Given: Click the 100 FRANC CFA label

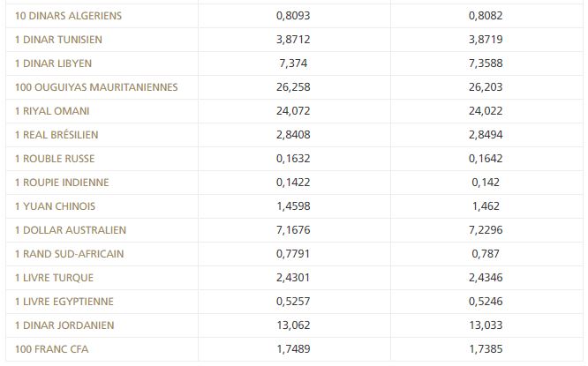Looking at the screenshot, I should [x=51, y=349].
